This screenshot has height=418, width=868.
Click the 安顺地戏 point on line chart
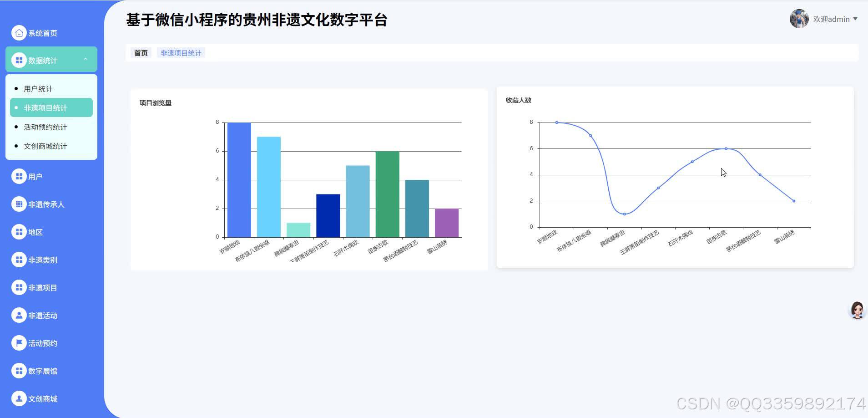point(556,122)
